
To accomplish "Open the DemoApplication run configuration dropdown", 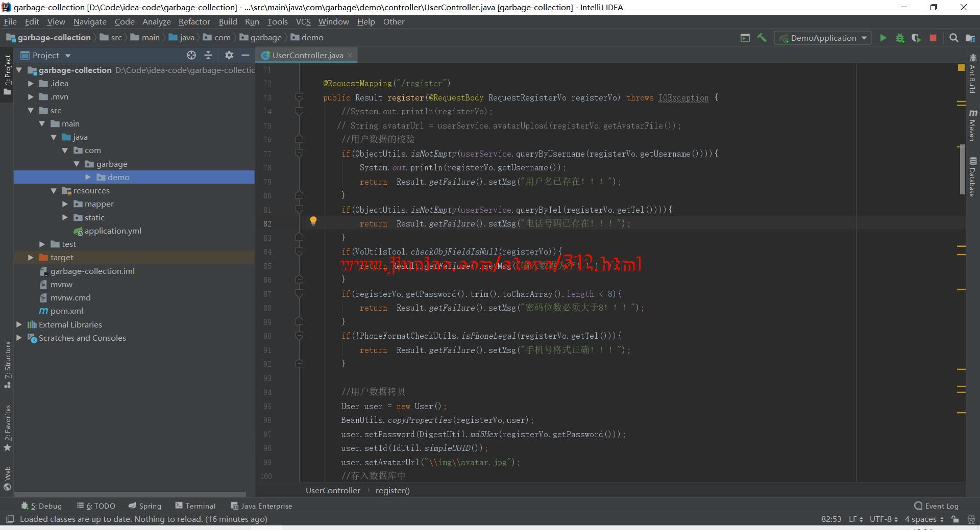I will [823, 38].
